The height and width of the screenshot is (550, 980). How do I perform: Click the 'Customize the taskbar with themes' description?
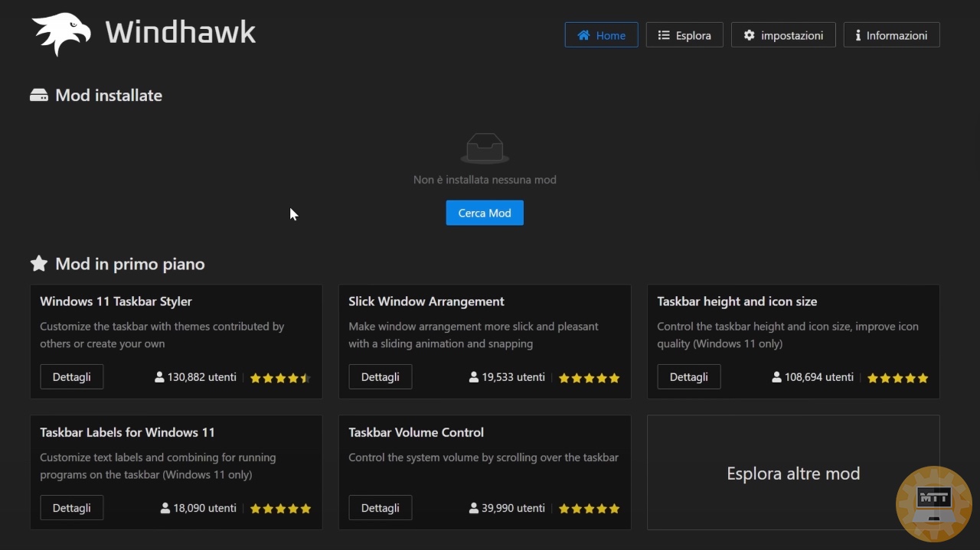tap(162, 335)
